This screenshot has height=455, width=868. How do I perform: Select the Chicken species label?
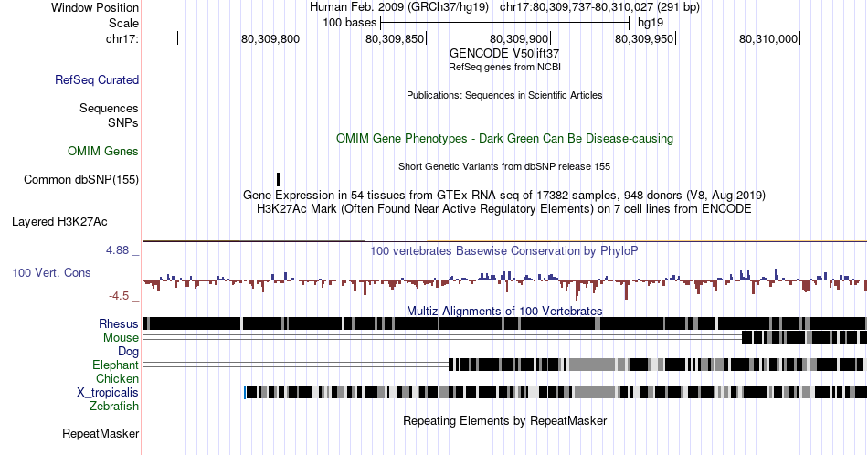pos(117,378)
